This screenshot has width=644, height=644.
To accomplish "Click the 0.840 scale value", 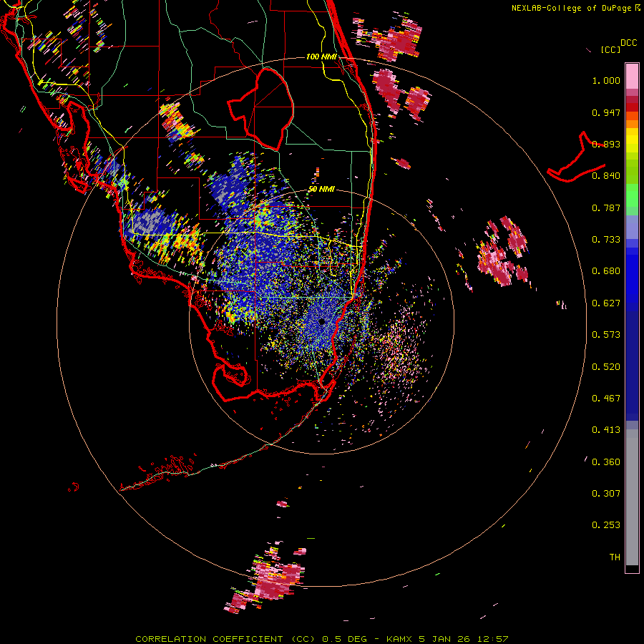I will [x=606, y=176].
